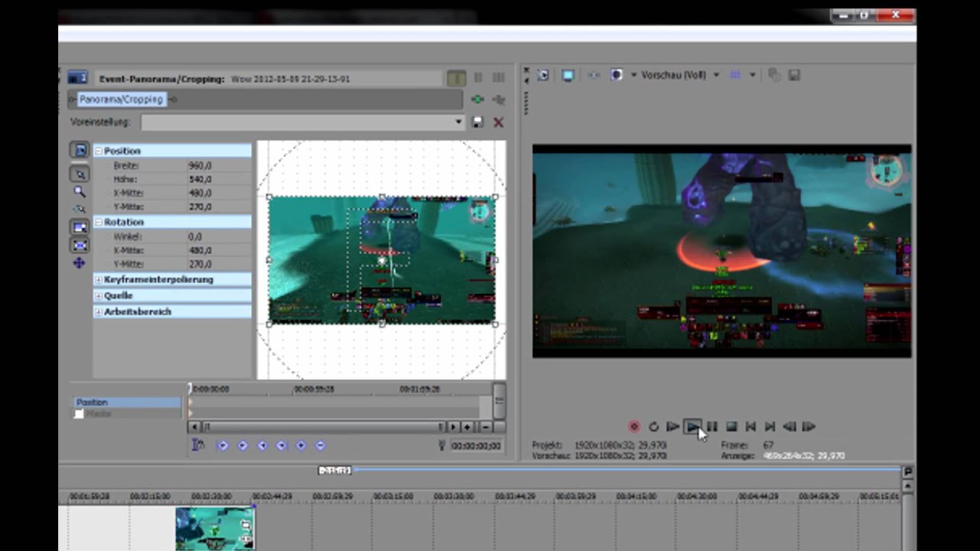Toggle the preview overlays grid icon
Screen dimensions: 980x551
click(x=735, y=75)
